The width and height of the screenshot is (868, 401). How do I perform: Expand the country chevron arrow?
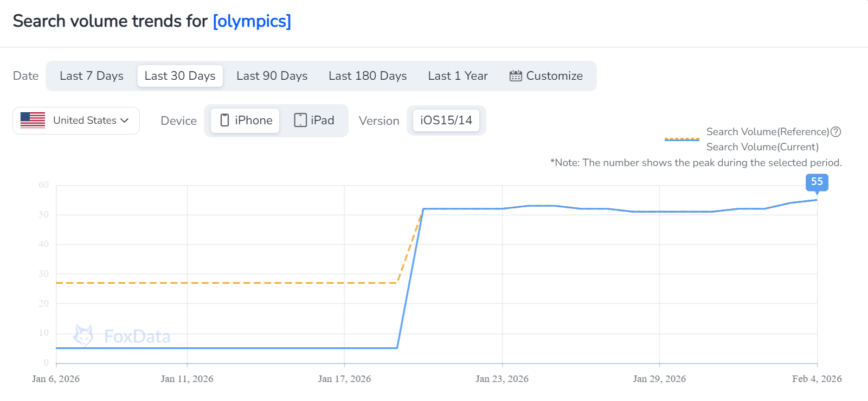125,120
